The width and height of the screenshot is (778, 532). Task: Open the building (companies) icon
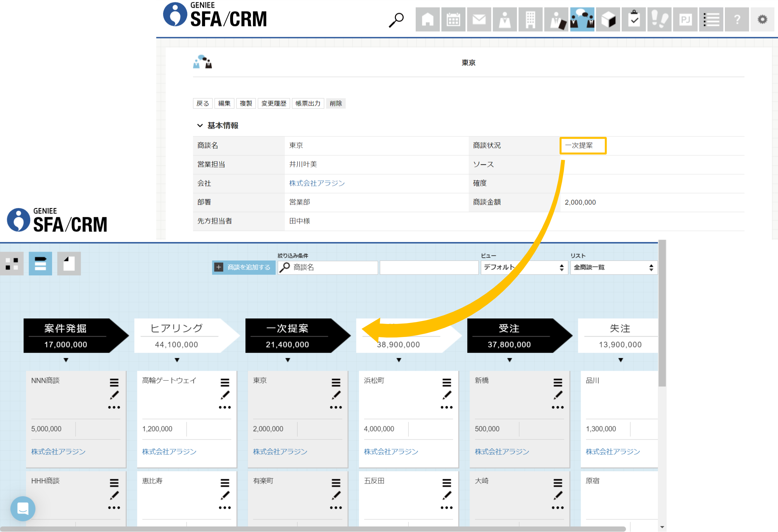(531, 20)
